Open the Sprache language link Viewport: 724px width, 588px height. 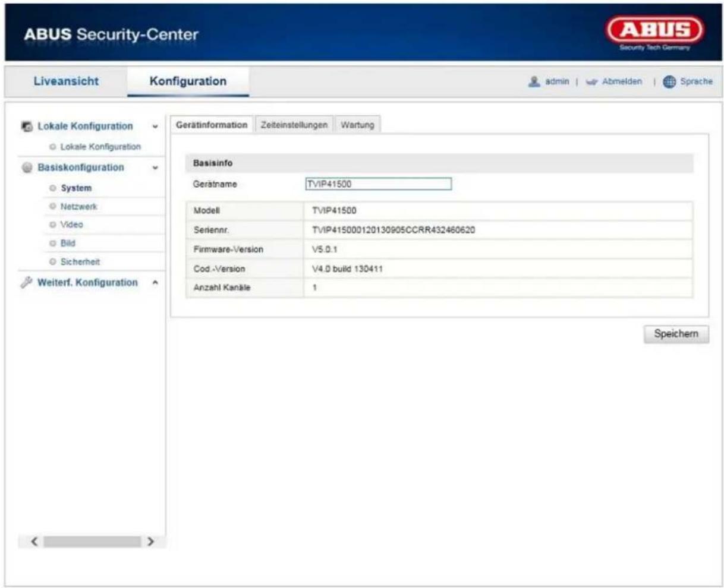tap(696, 82)
